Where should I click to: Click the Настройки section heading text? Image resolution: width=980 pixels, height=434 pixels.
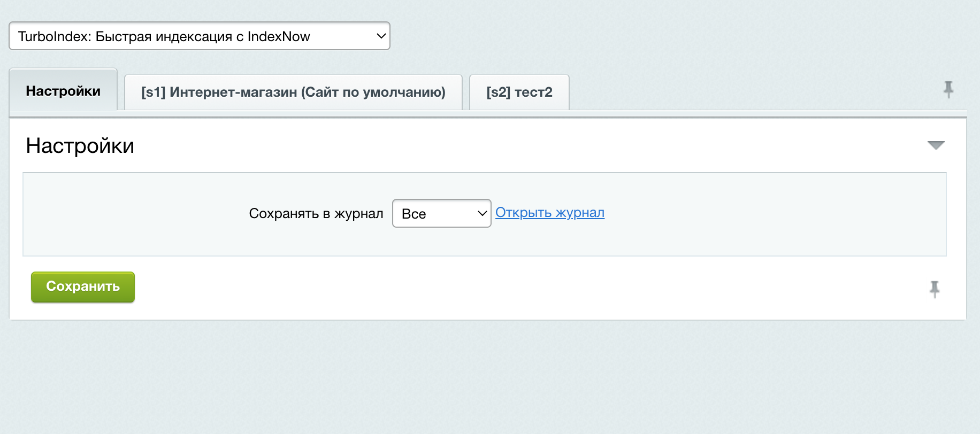(80, 146)
